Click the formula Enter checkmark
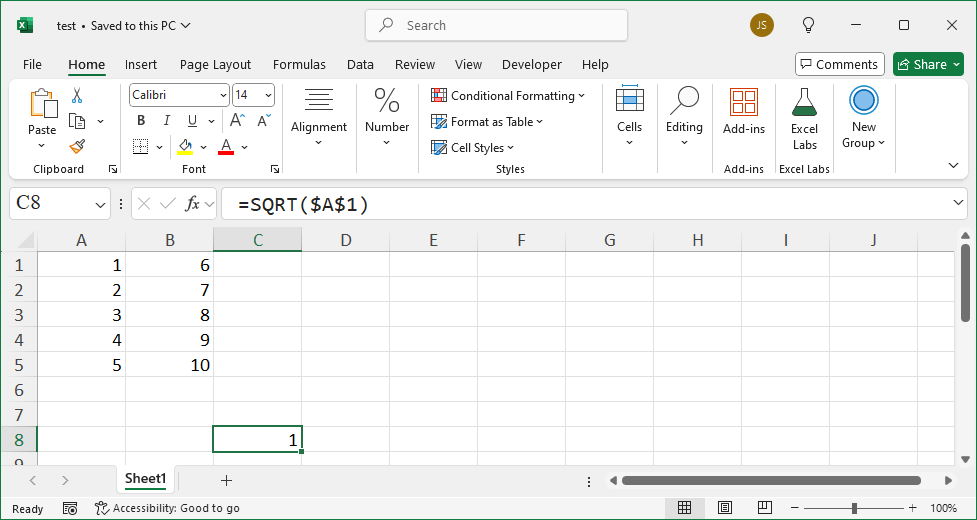Image resolution: width=977 pixels, height=520 pixels. point(168,204)
